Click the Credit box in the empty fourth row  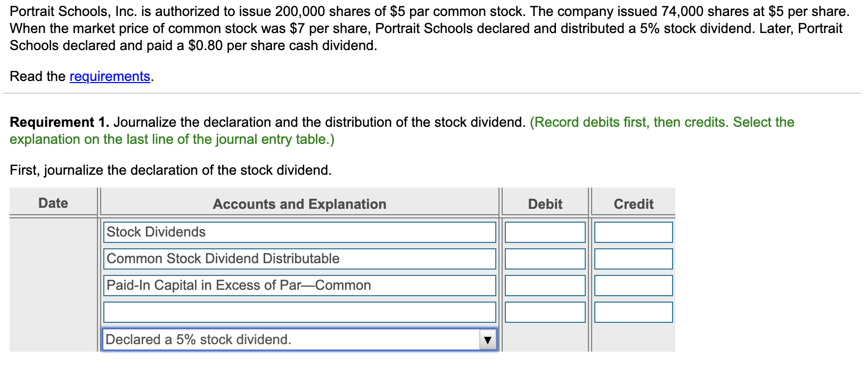634,312
